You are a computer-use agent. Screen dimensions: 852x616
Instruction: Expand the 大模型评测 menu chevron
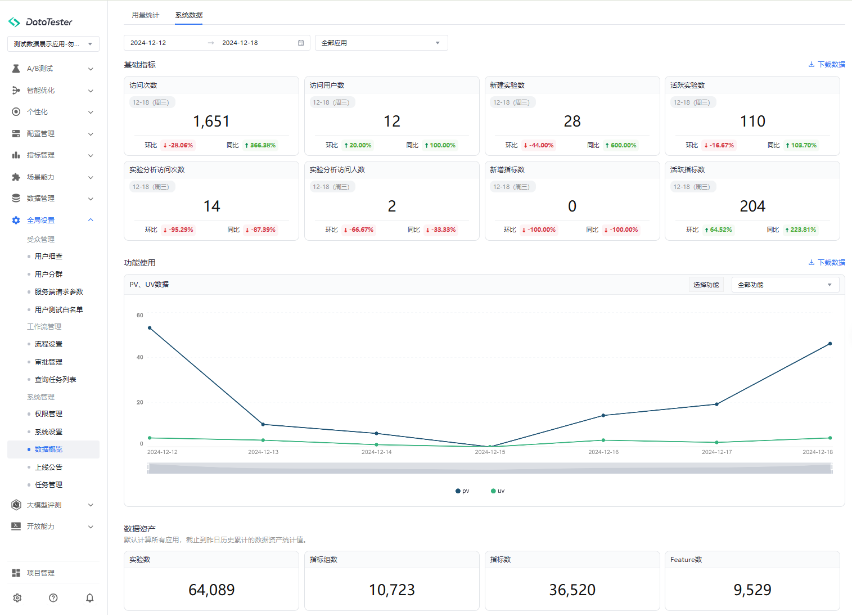[x=91, y=505]
